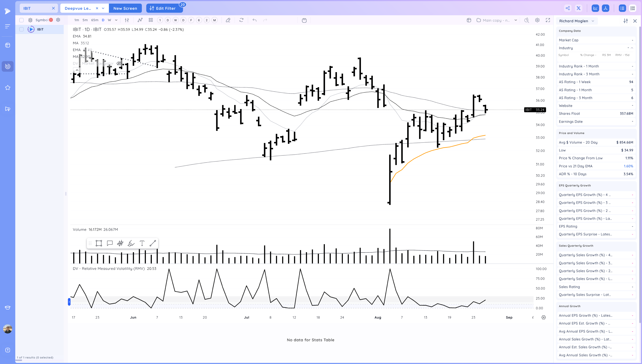Screen dimensions: 642x364
Task: Collapse the Industry section chevron
Action: coord(632,48)
